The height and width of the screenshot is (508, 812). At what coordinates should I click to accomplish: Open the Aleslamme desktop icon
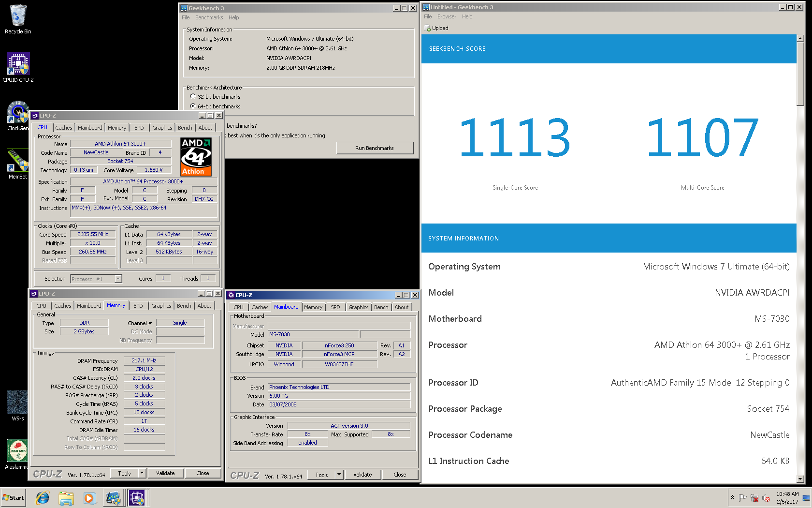pos(16,454)
